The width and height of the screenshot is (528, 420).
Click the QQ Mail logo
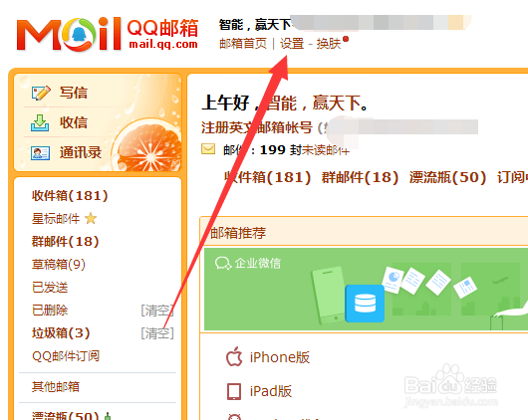(108, 34)
